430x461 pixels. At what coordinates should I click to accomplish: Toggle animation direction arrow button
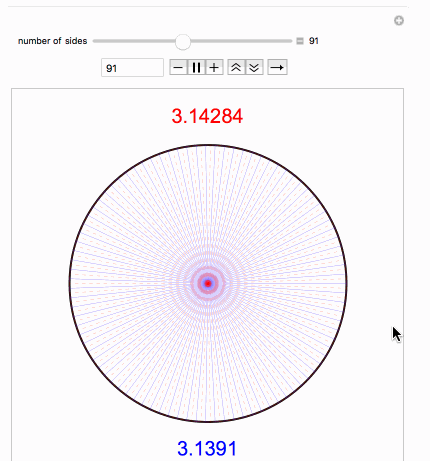click(277, 68)
